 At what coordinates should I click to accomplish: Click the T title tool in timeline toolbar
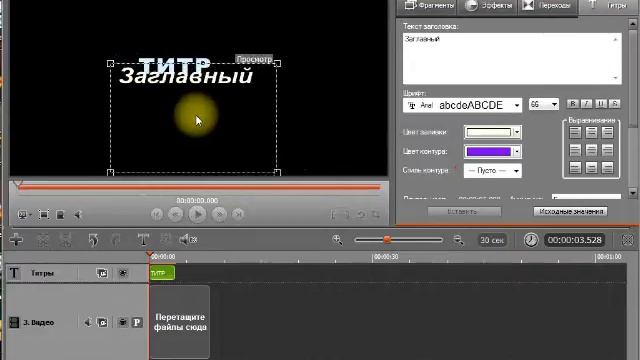coord(143,240)
